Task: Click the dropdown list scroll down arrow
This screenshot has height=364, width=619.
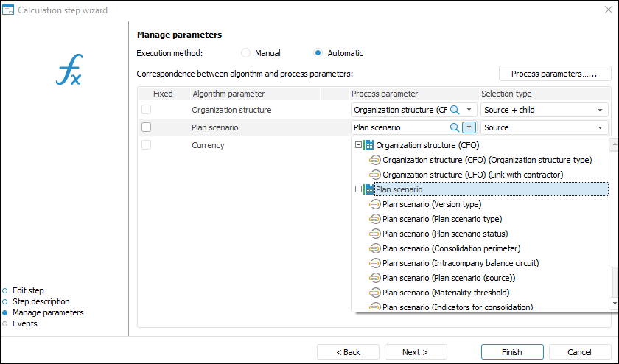Action: [614, 303]
